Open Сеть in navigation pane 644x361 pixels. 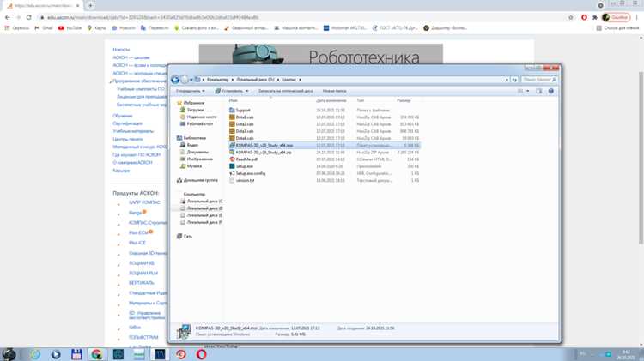[187, 236]
